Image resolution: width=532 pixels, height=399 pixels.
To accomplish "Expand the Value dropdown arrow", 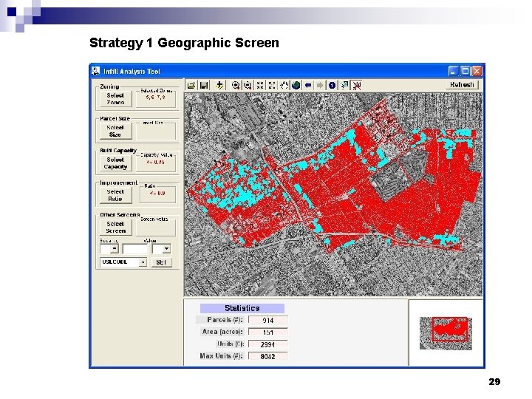I will (166, 249).
